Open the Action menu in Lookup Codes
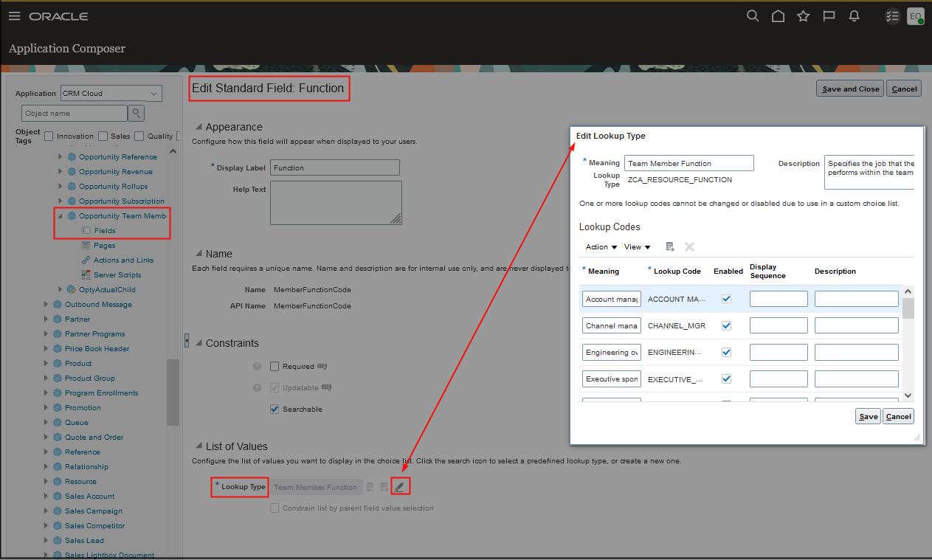Screen dimensions: 932x560 point(599,246)
